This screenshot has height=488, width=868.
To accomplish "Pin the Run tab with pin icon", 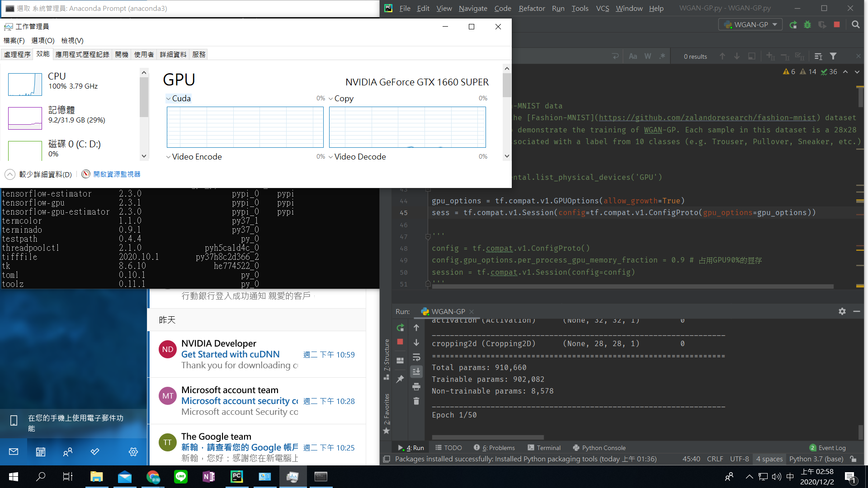I will [400, 379].
